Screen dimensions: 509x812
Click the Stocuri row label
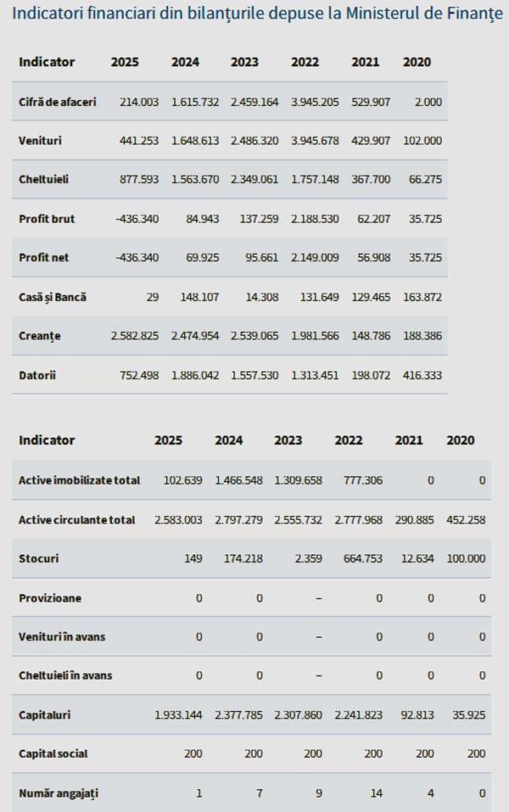pos(38,559)
